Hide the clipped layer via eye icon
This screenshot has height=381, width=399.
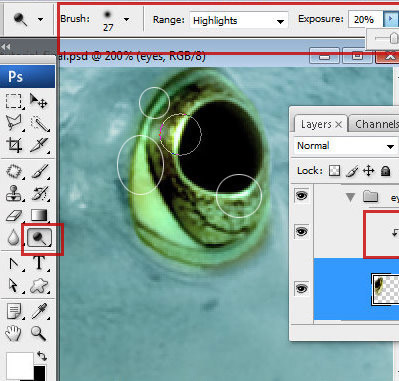pos(302,231)
